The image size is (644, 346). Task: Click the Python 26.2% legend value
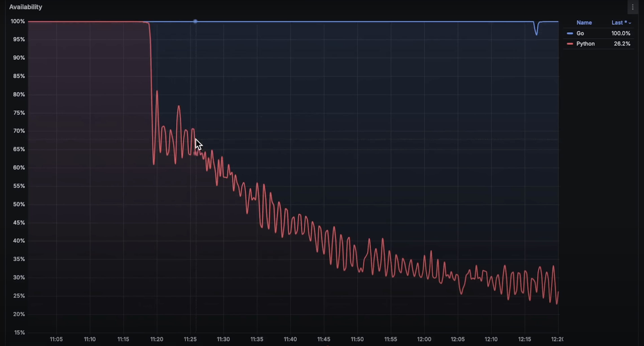coord(622,44)
